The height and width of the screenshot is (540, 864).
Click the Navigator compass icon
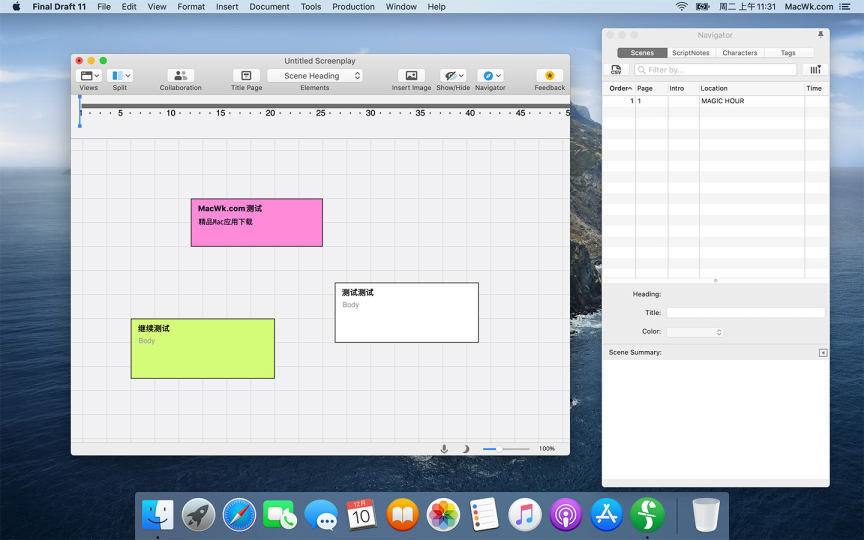click(488, 75)
